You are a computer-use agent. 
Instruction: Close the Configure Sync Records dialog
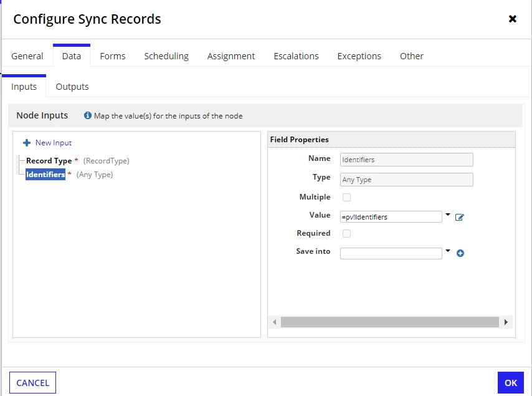[512, 19]
